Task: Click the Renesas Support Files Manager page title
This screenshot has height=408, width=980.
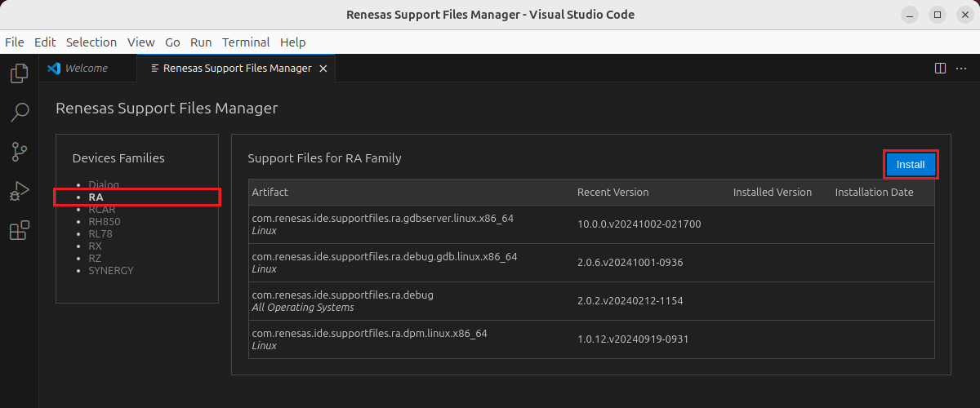Action: pyautogui.click(x=167, y=108)
